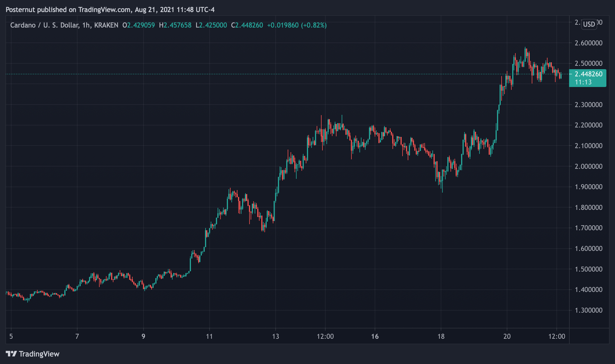
Task: Click the date label 20 on time axis
Action: [507, 336]
